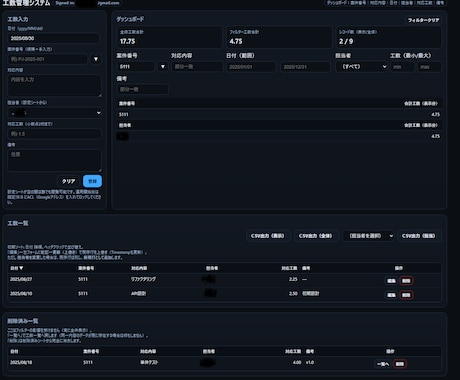Open the 案件番号 list arrow in 工数入力 form
The height and width of the screenshot is (380, 460).
(96, 59)
